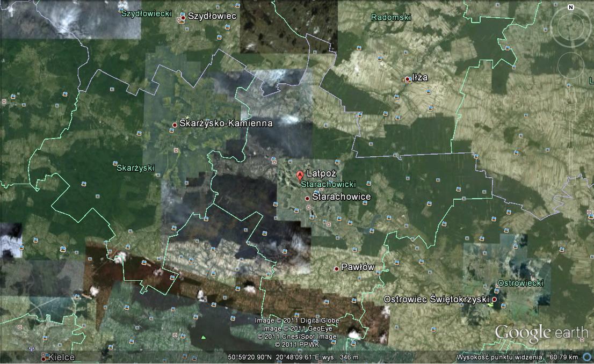Click the green triangle mountain marker
Image resolution: width=594 pixels, height=364 pixels.
pyautogui.click(x=204, y=337)
